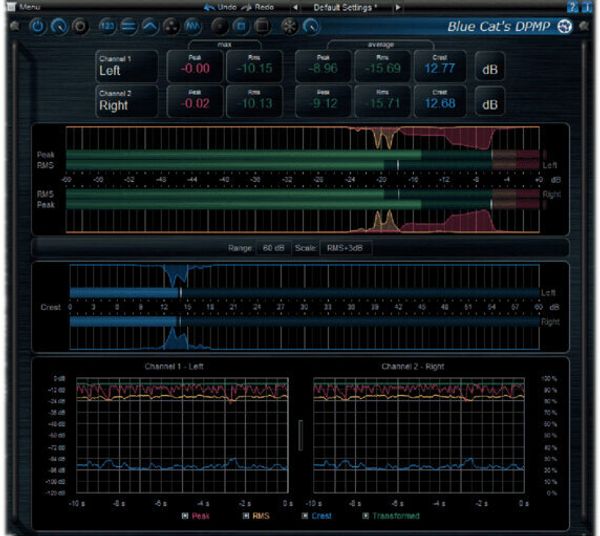600x536 pixels.
Task: Click Right average Peak value -9.12
Action: (x=323, y=101)
